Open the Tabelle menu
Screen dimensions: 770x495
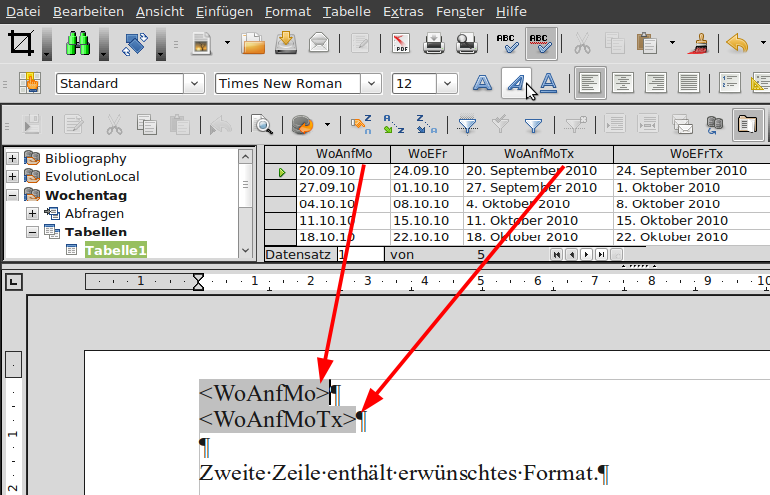coord(347,12)
